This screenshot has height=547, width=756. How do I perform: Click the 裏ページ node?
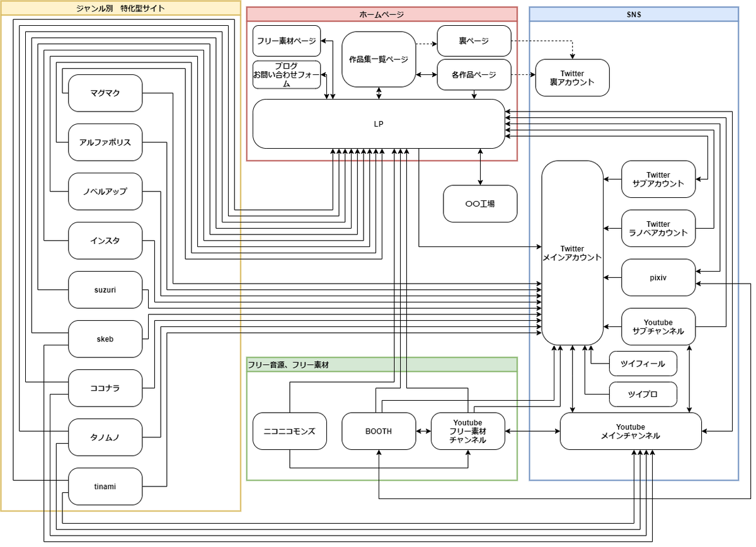coord(474,41)
